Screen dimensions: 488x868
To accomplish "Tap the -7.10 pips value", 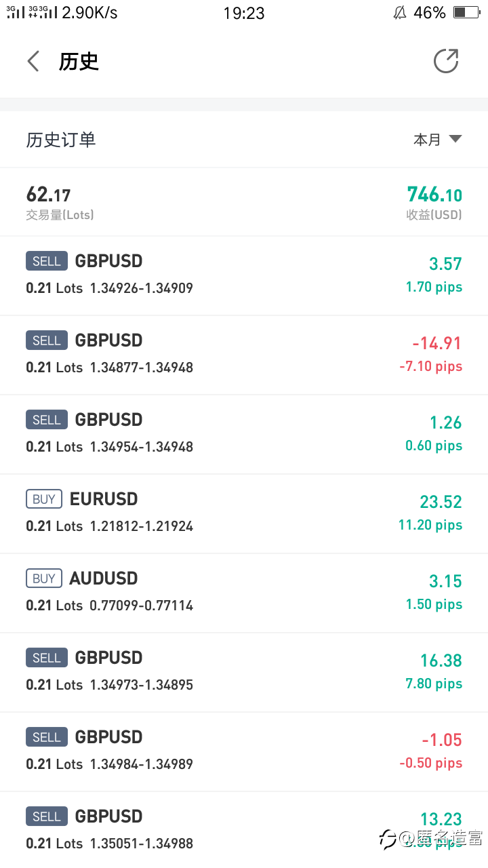I will [431, 366].
